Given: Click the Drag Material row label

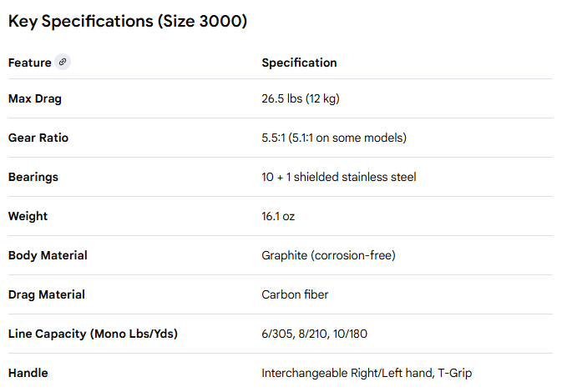Looking at the screenshot, I should (x=47, y=295).
